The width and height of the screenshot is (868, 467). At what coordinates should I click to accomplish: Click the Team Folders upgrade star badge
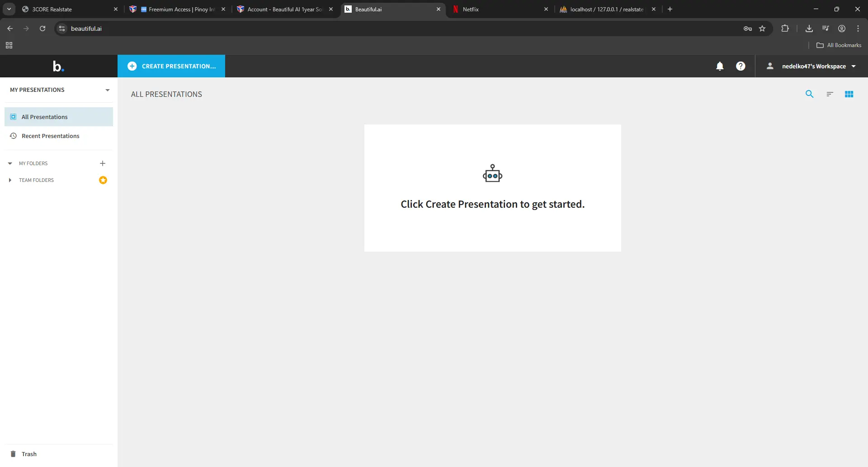pyautogui.click(x=103, y=180)
